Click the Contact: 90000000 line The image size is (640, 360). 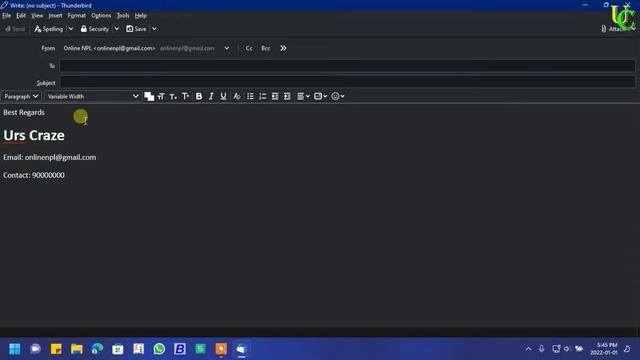pos(34,175)
